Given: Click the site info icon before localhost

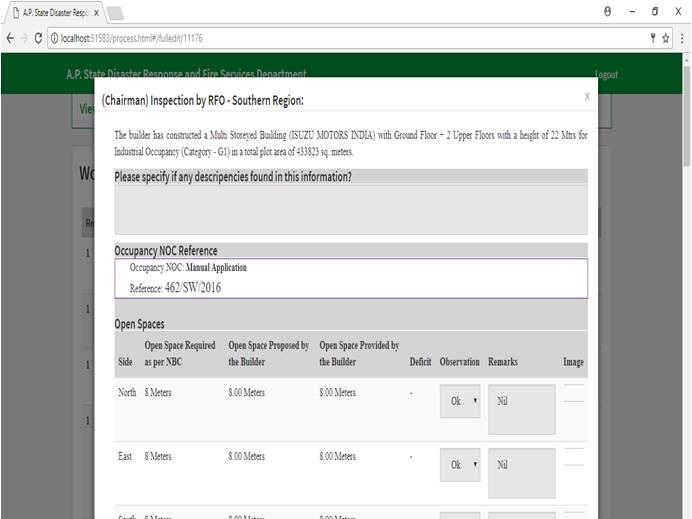Looking at the screenshot, I should point(54,38).
